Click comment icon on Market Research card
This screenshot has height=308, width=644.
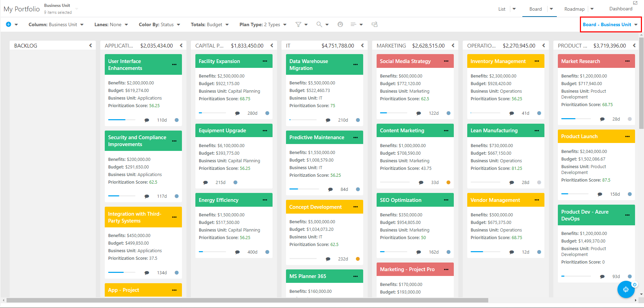pyautogui.click(x=602, y=119)
